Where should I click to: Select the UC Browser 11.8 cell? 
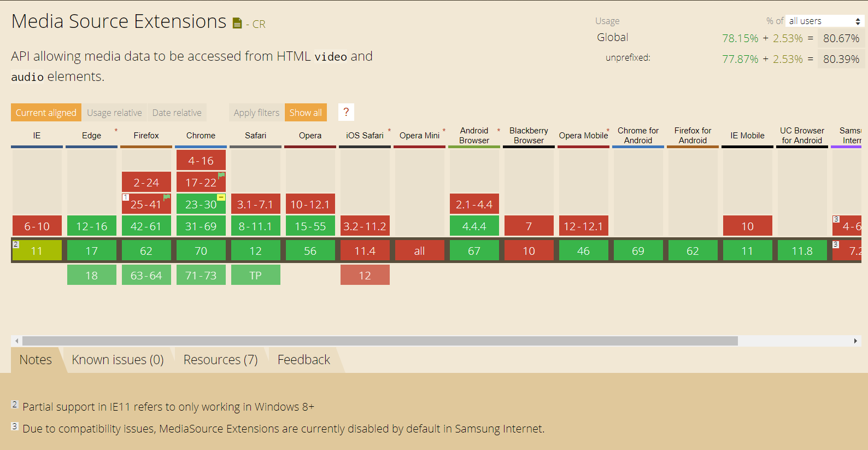click(x=802, y=250)
